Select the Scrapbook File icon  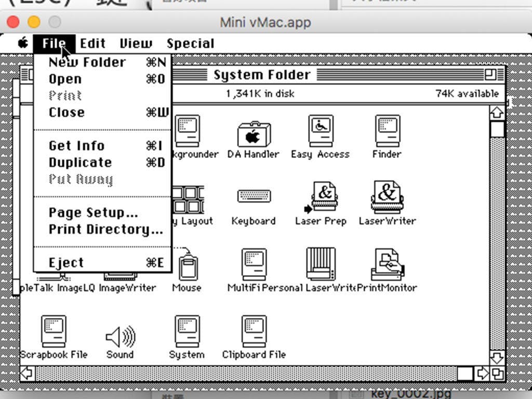click(x=54, y=331)
